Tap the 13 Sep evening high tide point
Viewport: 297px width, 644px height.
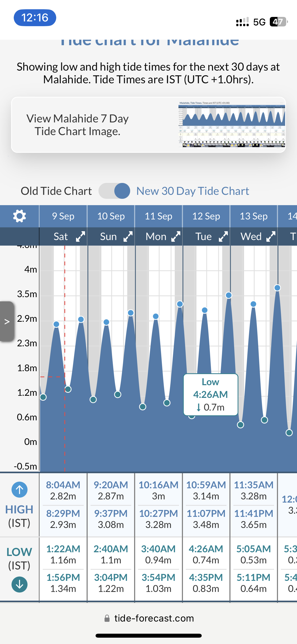(277, 288)
